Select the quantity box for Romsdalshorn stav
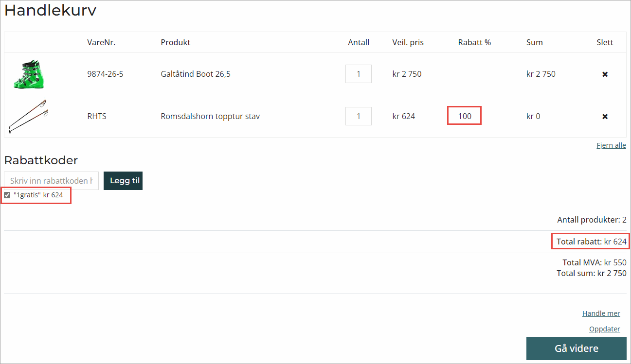 pyautogui.click(x=359, y=116)
